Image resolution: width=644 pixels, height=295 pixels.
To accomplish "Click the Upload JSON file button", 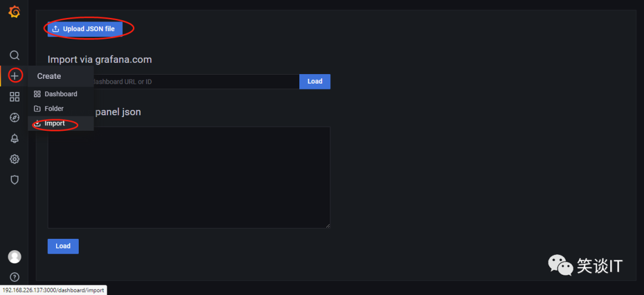I will 85,29.
